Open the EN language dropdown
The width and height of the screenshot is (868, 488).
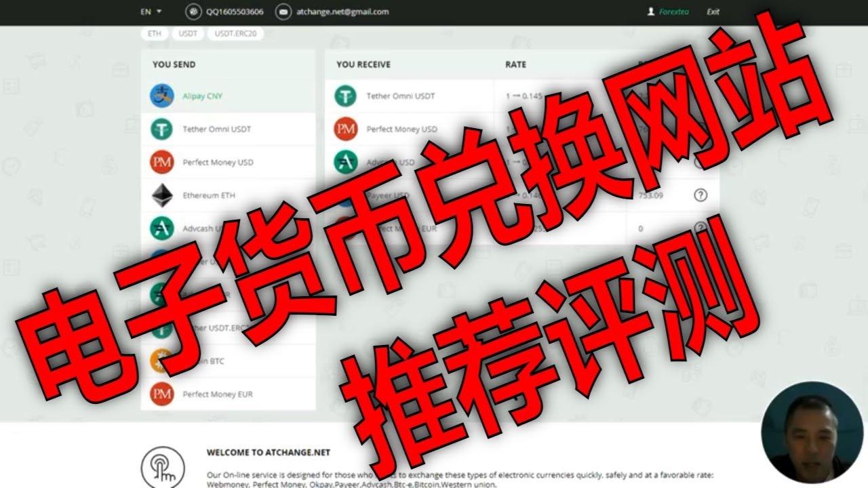[151, 12]
